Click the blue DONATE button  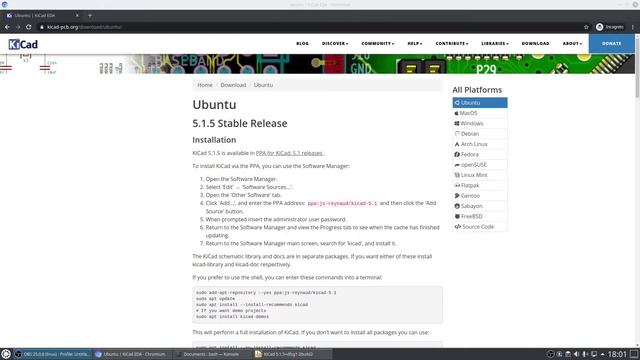(611, 43)
